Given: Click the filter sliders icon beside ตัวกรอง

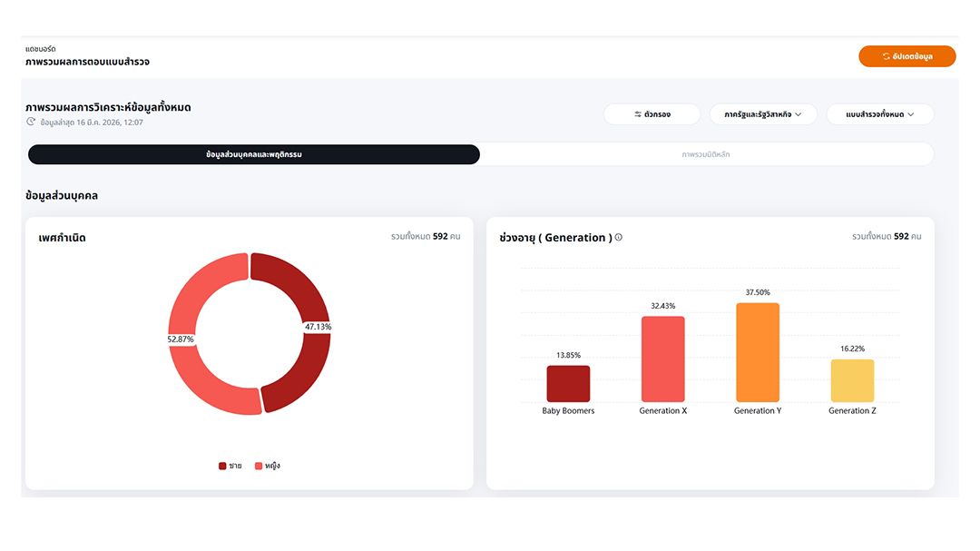Looking at the screenshot, I should (638, 114).
